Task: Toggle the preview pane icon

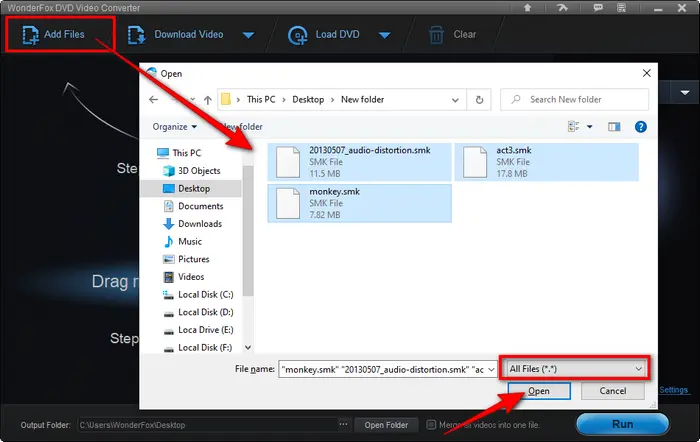Action: (x=614, y=127)
